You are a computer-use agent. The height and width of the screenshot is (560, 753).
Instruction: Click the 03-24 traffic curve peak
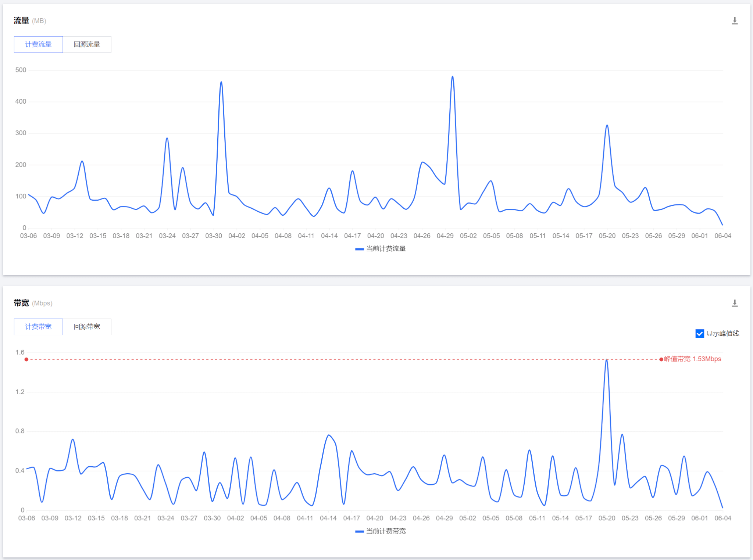[x=167, y=138]
